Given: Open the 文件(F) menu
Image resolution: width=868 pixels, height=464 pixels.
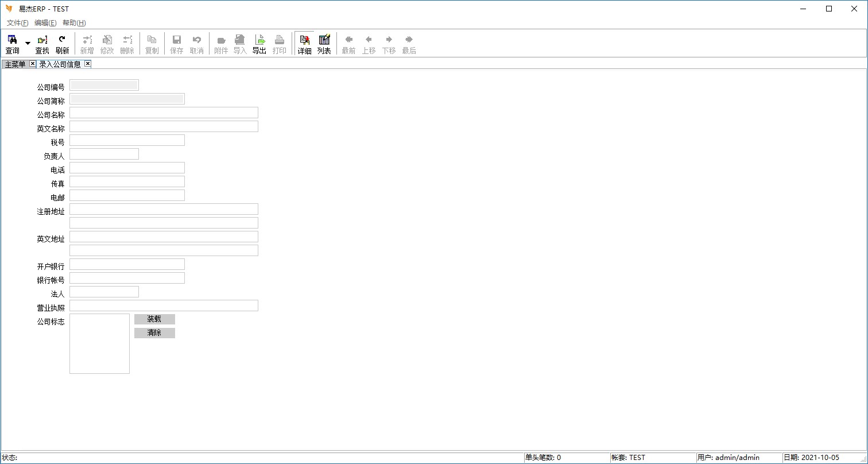Looking at the screenshot, I should pyautogui.click(x=17, y=23).
